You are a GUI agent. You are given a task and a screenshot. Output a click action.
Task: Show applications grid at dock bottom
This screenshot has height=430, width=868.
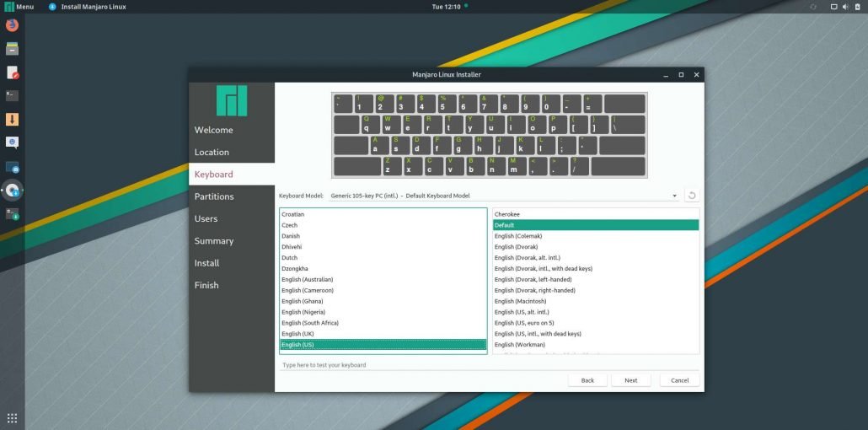click(x=12, y=418)
